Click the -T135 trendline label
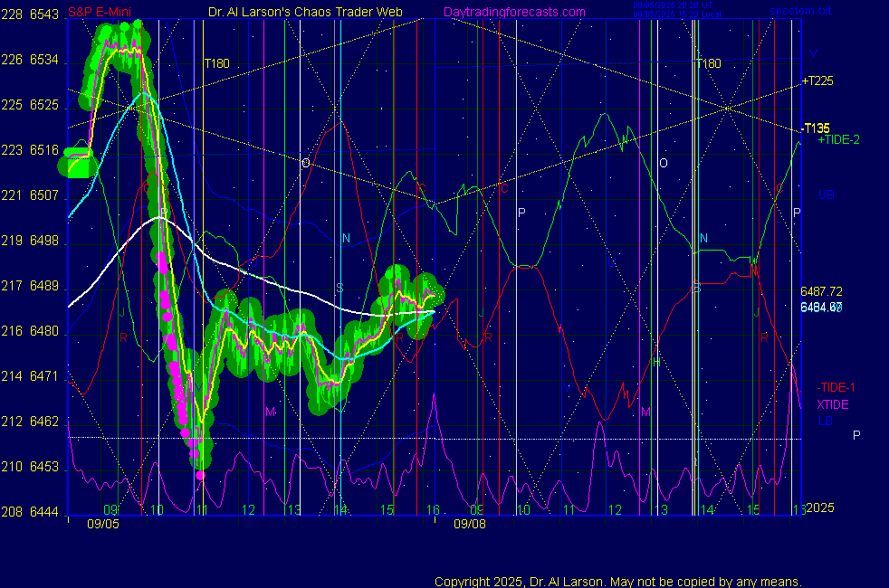Viewport: 889px width, 588px height. [x=817, y=128]
